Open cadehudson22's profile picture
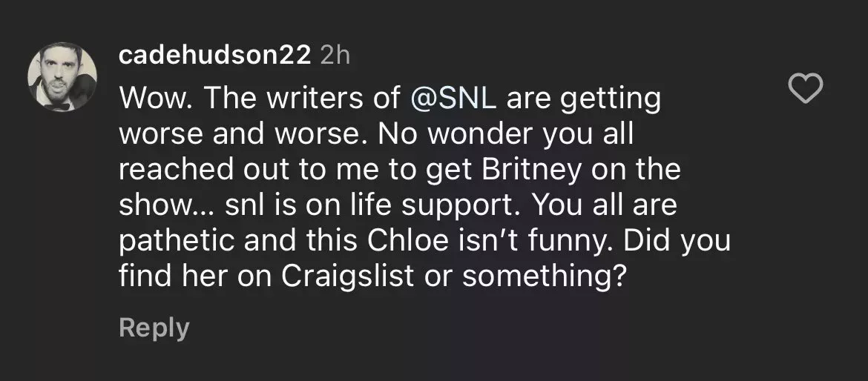868x381 pixels. coord(62,77)
